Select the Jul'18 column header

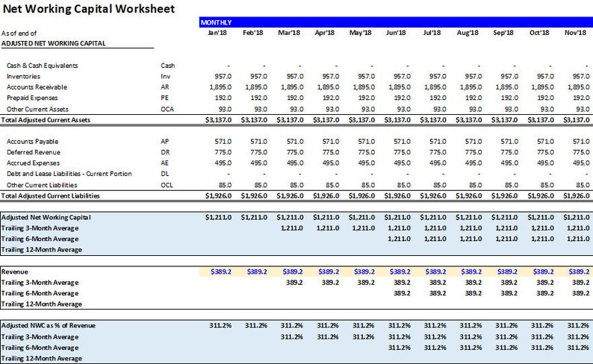click(432, 33)
